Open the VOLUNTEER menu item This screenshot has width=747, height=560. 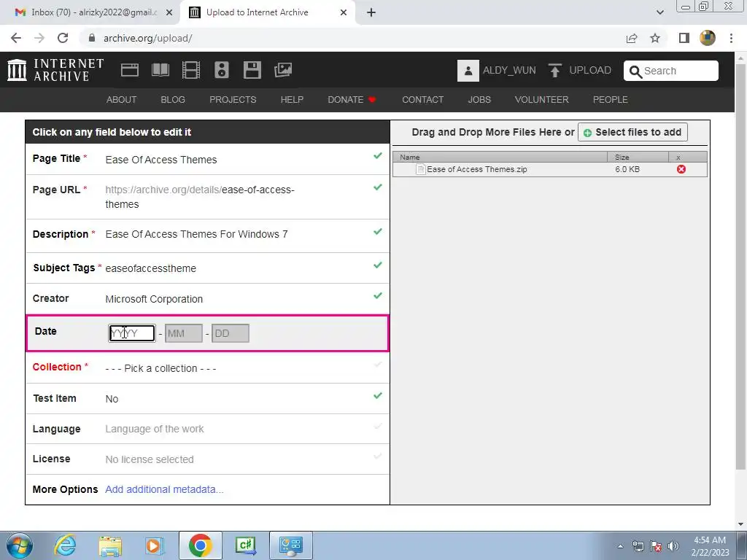tap(542, 99)
